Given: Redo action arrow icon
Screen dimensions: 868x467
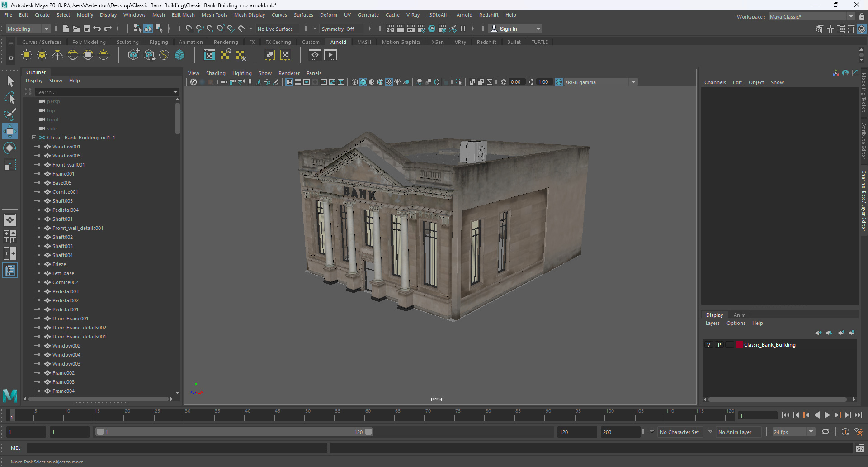Looking at the screenshot, I should pos(108,29).
